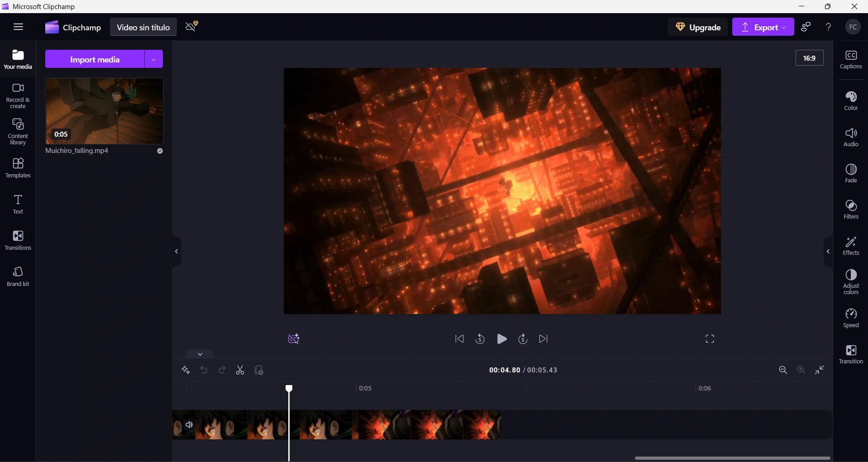Click the Upgrade button
The image size is (868, 462).
[x=698, y=27]
